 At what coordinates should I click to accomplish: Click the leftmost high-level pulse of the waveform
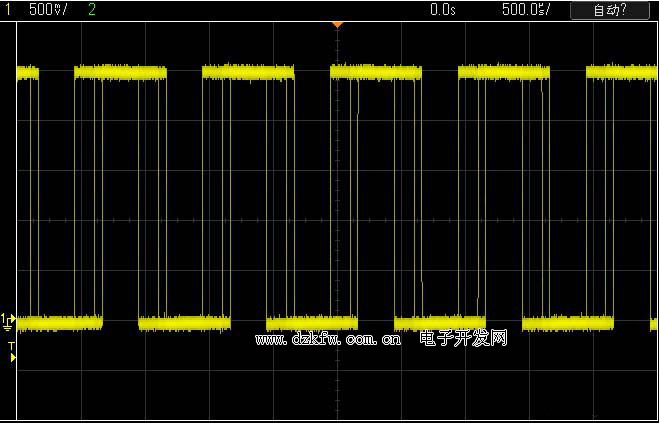tap(27, 72)
